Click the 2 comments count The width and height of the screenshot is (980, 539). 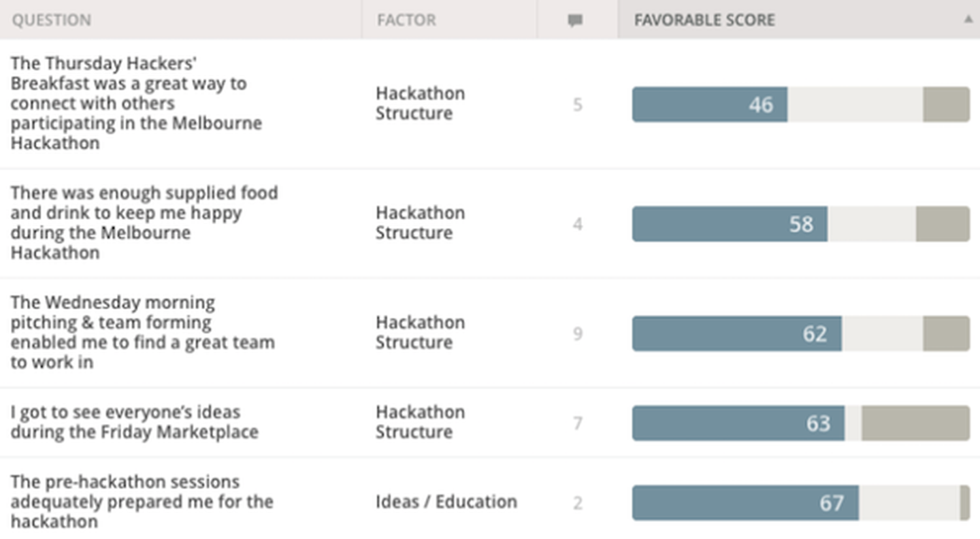pyautogui.click(x=577, y=503)
